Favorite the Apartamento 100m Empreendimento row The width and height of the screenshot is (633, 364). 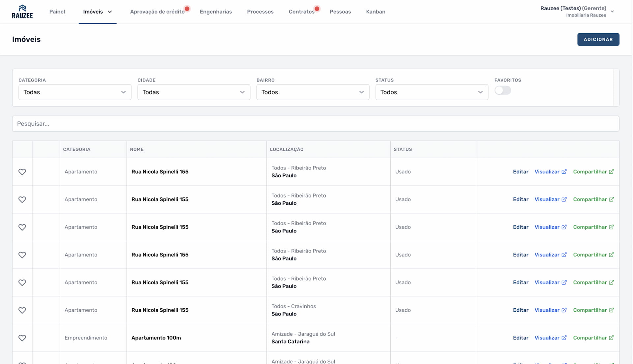click(22, 338)
